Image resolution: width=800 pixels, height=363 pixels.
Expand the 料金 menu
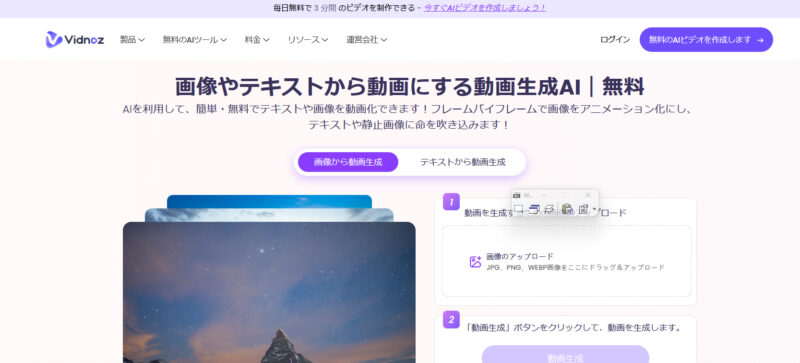(257, 39)
